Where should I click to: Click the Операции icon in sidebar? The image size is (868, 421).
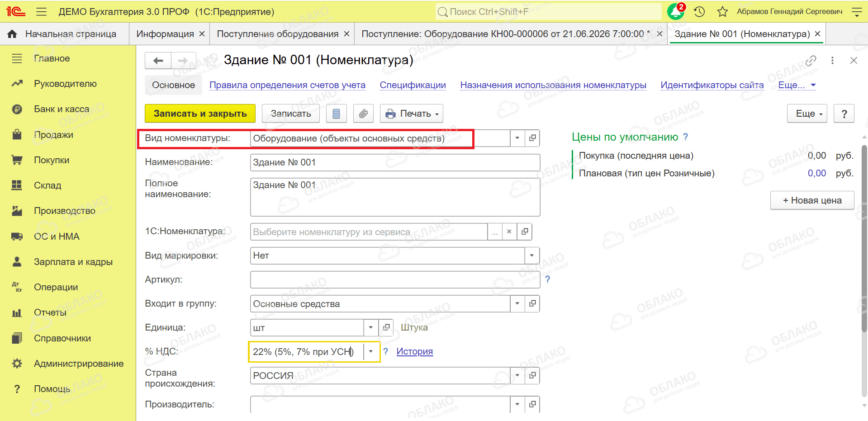pos(17,287)
